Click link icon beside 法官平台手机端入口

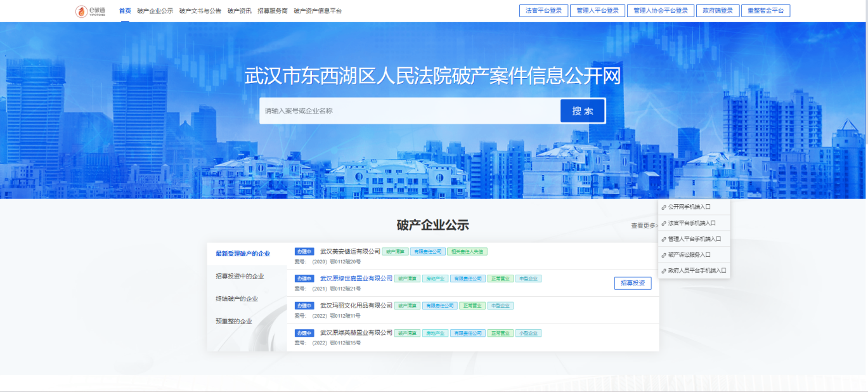664,223
